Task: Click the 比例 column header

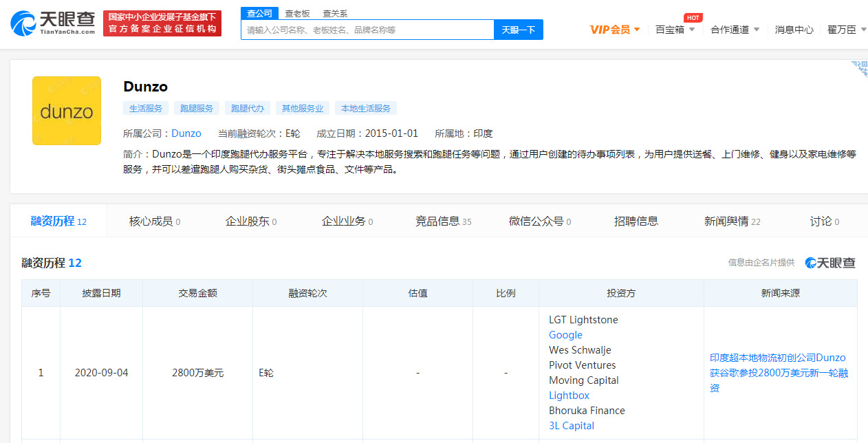Action: pyautogui.click(x=506, y=293)
